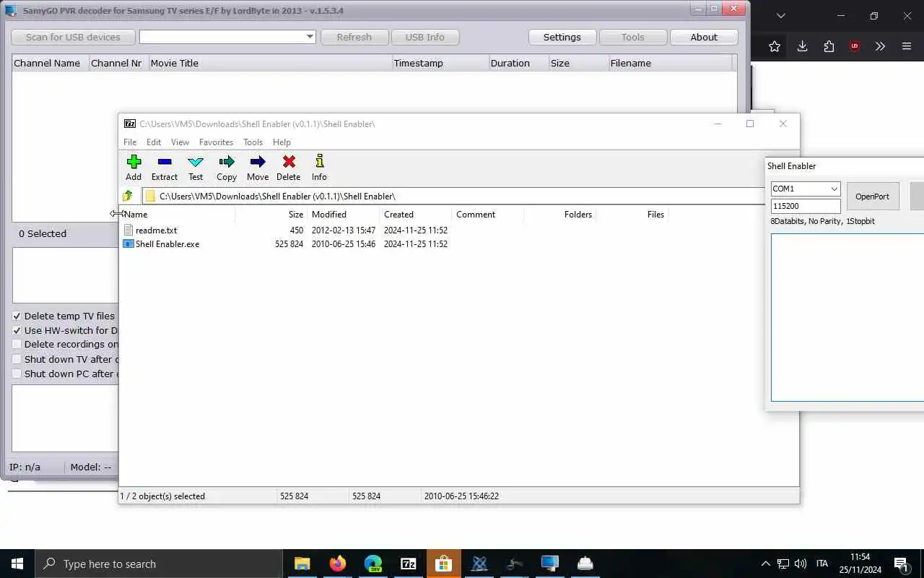Open the Favorites menu in 7-Zip
The height and width of the screenshot is (578, 924).
pyautogui.click(x=216, y=142)
